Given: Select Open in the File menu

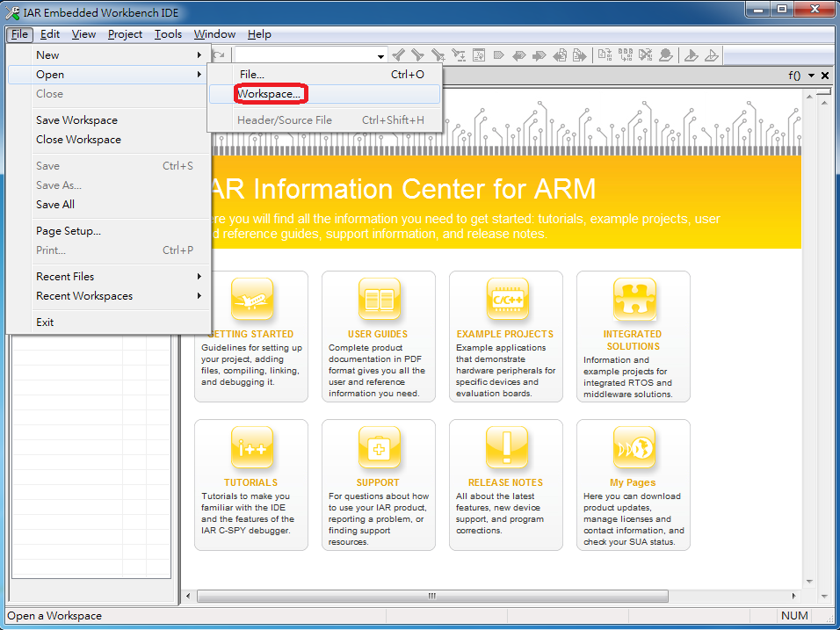Looking at the screenshot, I should [107, 75].
